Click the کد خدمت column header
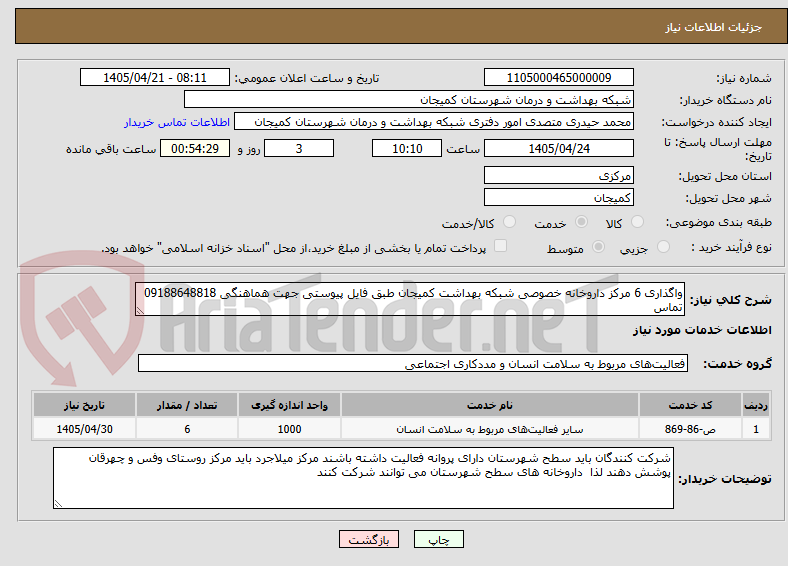 point(691,405)
